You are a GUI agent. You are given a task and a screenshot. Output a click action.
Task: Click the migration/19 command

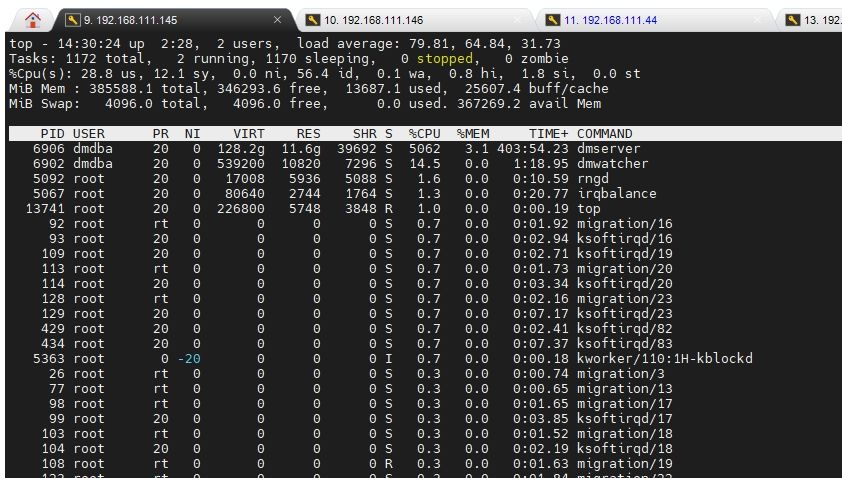point(625,464)
